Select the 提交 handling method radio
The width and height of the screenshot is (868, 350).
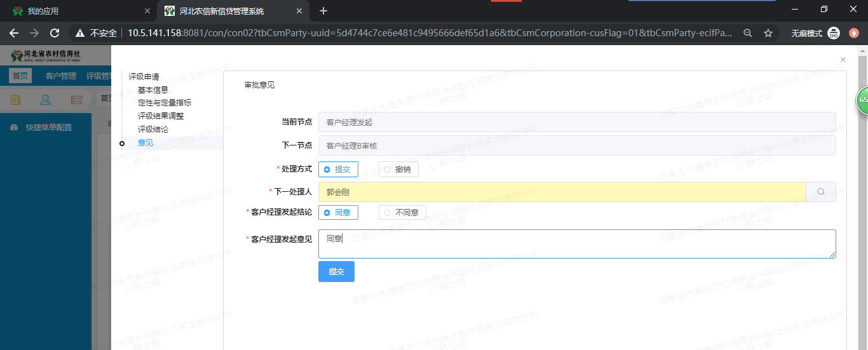coord(338,169)
